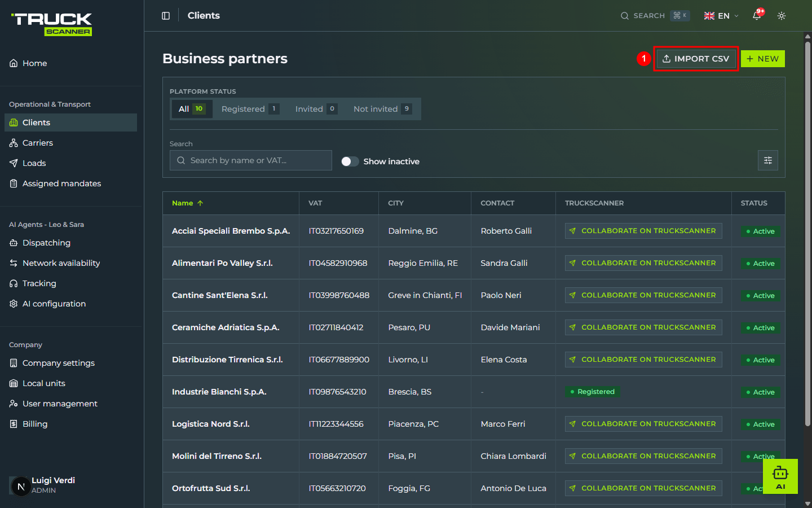This screenshot has width=812, height=508.
Task: Filter by the Registered tab
Action: [250, 109]
